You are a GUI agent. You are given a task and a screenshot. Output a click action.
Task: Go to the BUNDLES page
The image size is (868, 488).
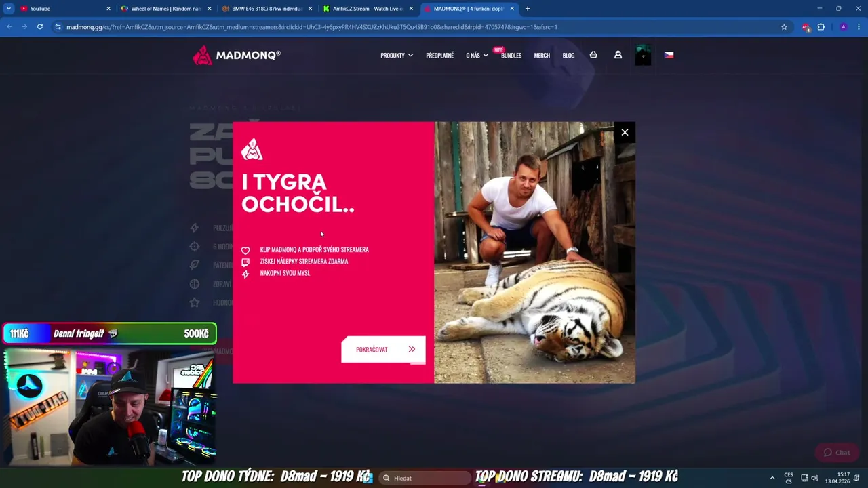tap(511, 55)
